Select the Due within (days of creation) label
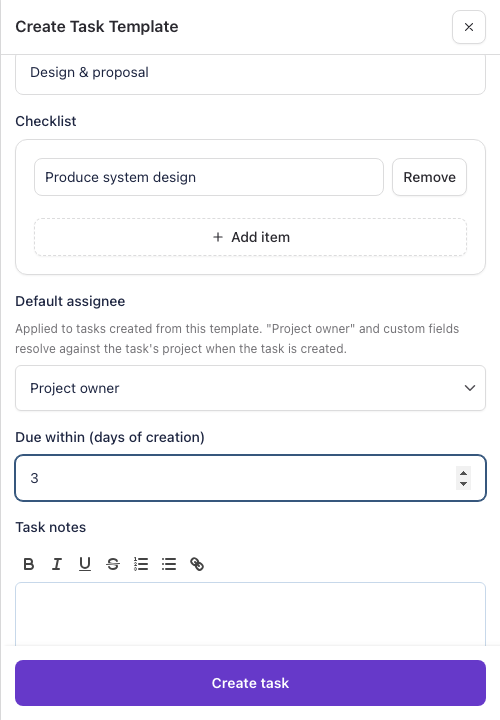The height and width of the screenshot is (720, 500). 110,437
